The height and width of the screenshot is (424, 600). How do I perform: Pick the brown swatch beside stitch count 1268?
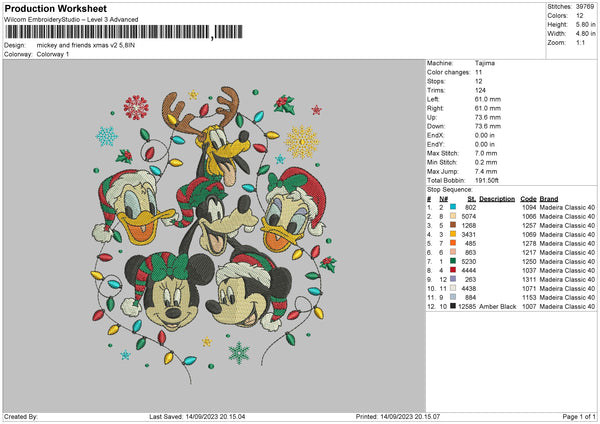453,225
